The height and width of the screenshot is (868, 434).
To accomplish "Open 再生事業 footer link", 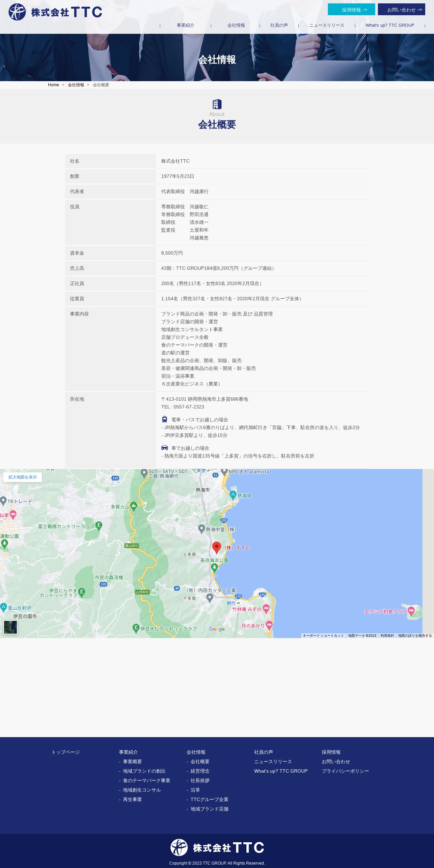I will pos(132,799).
